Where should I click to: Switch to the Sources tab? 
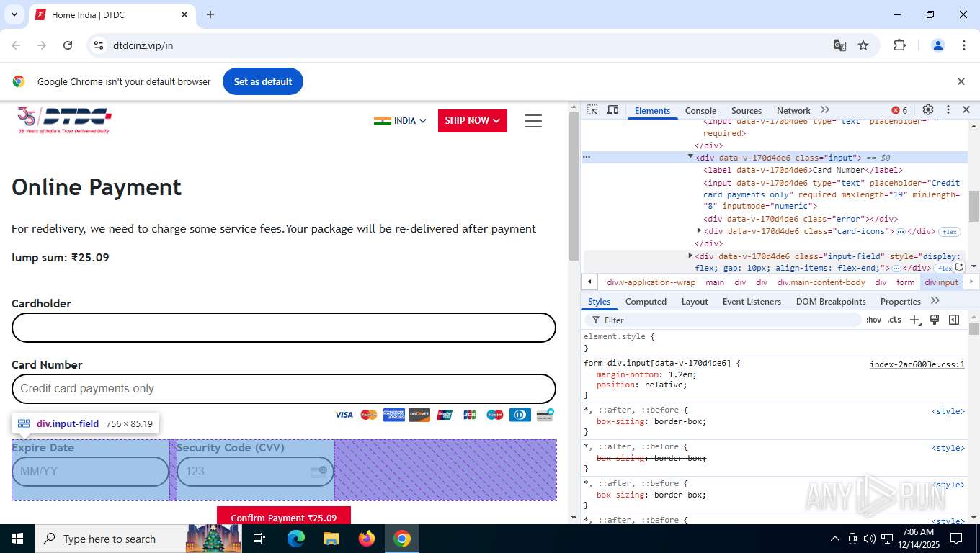point(747,111)
